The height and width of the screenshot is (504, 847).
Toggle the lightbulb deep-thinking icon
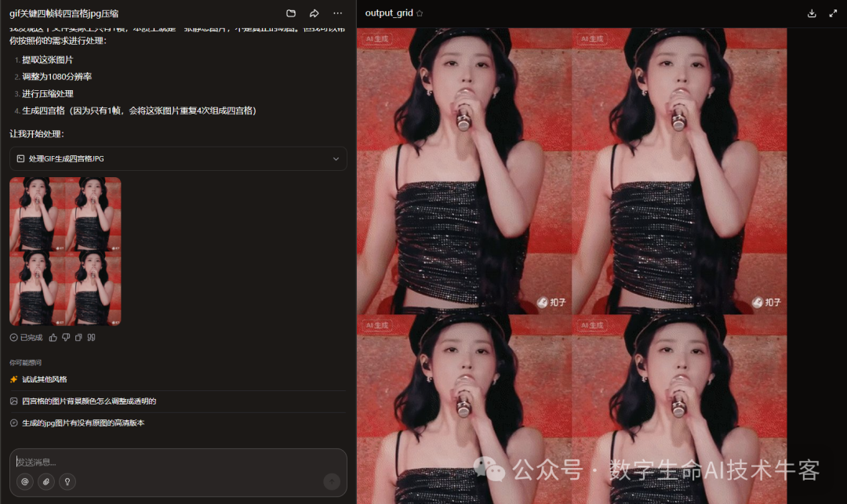click(x=67, y=481)
